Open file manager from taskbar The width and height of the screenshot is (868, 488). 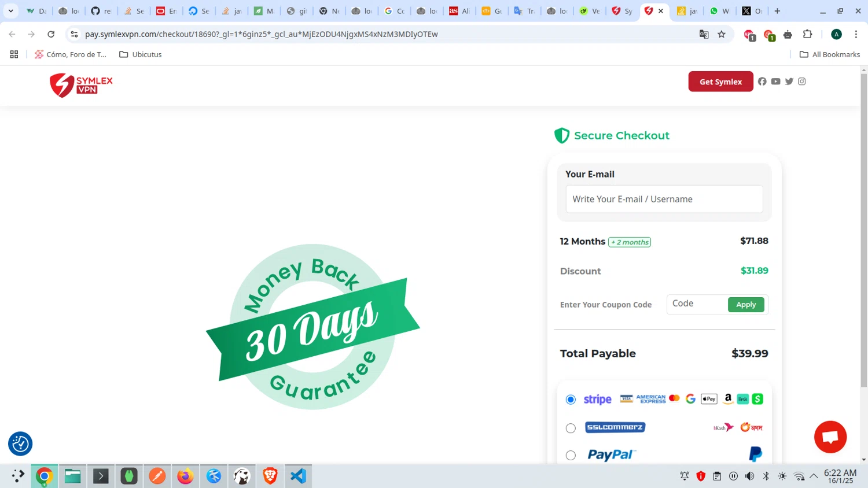click(72, 476)
